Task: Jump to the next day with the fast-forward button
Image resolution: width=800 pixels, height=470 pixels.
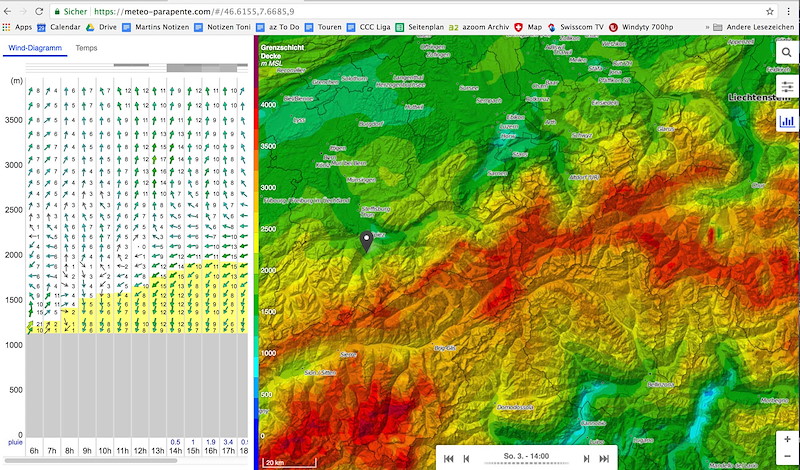Action: point(604,458)
